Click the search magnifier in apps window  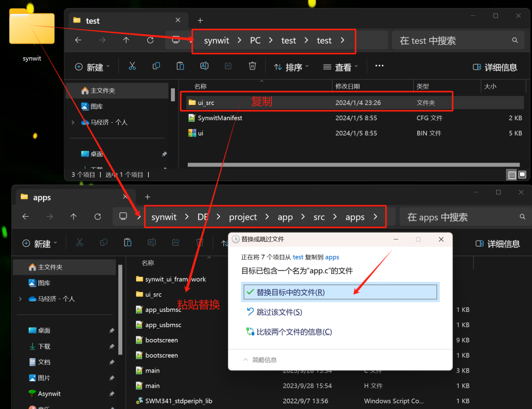click(523, 216)
